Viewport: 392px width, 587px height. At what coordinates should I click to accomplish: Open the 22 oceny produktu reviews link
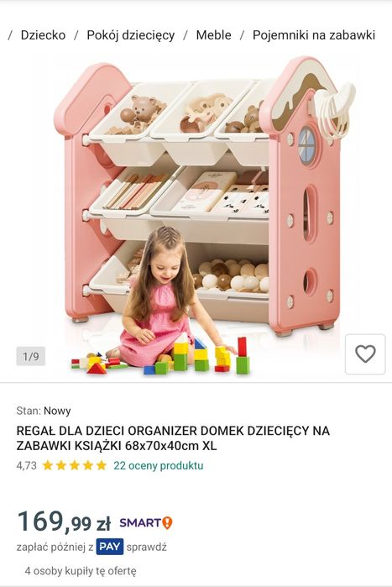click(159, 465)
